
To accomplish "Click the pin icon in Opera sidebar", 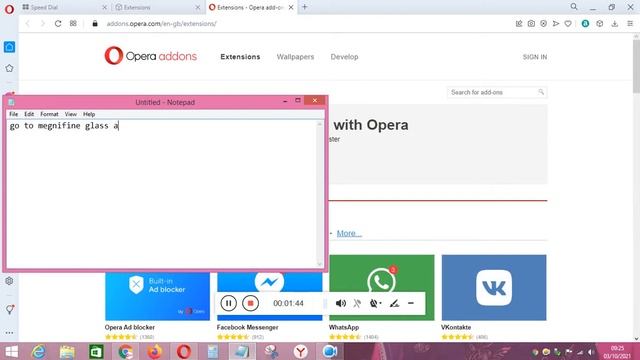I will pos(10,309).
